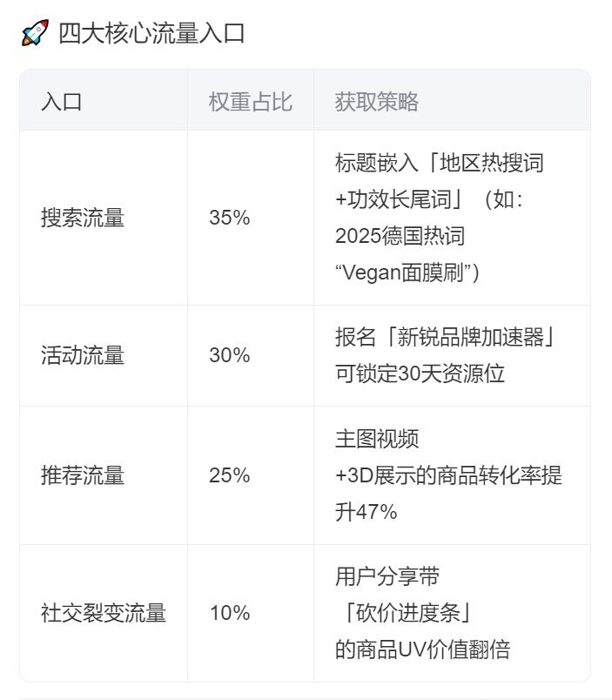Select the 社交裂变流量 cell
This screenshot has height=700, width=612.
coord(104,613)
